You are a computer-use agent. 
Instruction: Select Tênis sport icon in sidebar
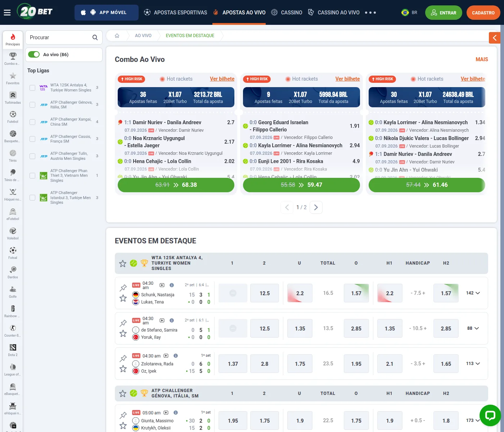[13, 156]
